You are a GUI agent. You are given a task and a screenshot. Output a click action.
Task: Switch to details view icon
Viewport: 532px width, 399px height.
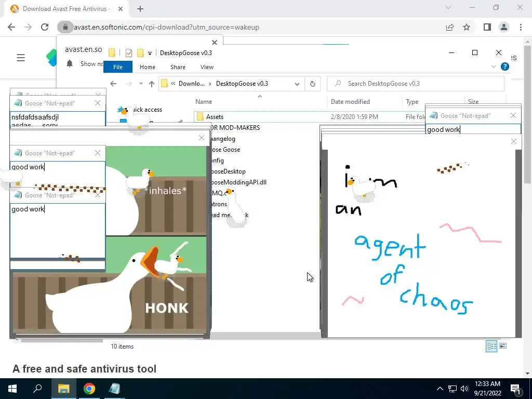pos(491,346)
